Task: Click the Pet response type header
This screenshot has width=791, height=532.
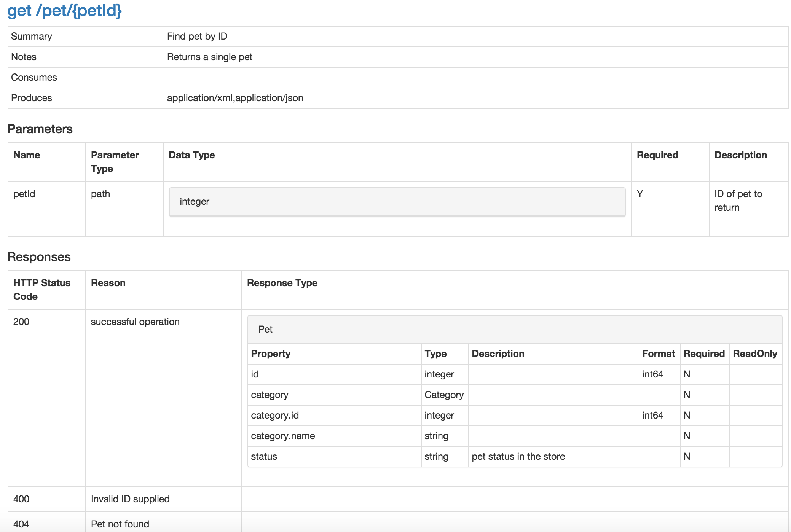Action: point(515,329)
